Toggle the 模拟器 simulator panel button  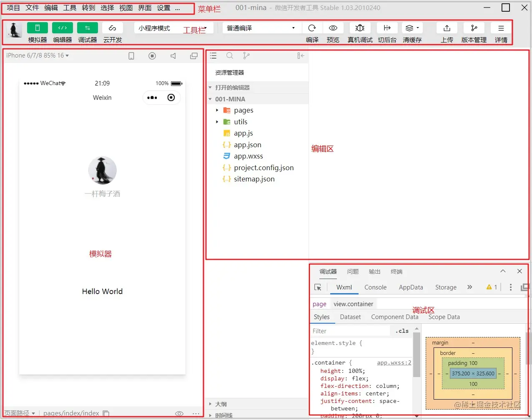tap(37, 28)
